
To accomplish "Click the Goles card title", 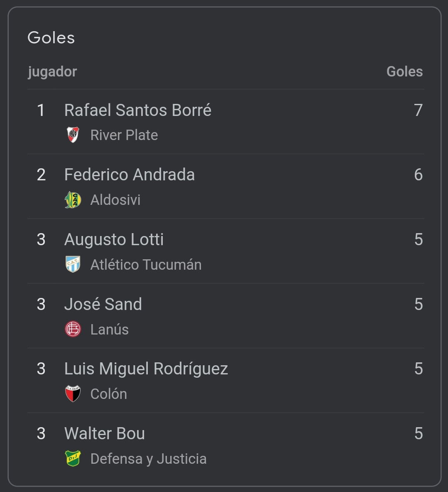I will click(51, 38).
